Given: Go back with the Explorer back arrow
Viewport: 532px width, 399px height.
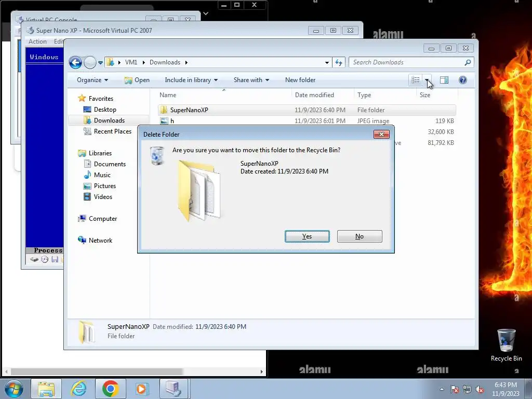Looking at the screenshot, I should pos(75,62).
